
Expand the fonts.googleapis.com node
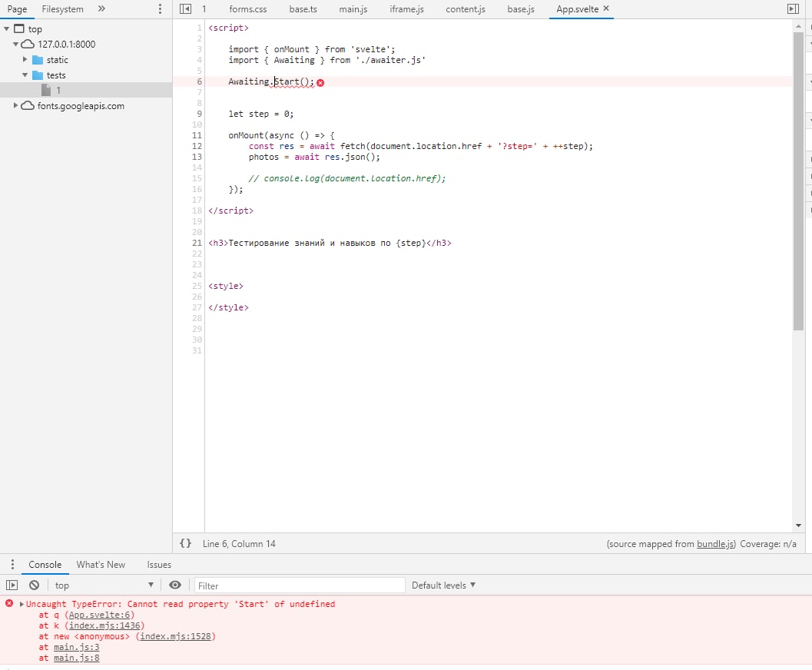(15, 105)
